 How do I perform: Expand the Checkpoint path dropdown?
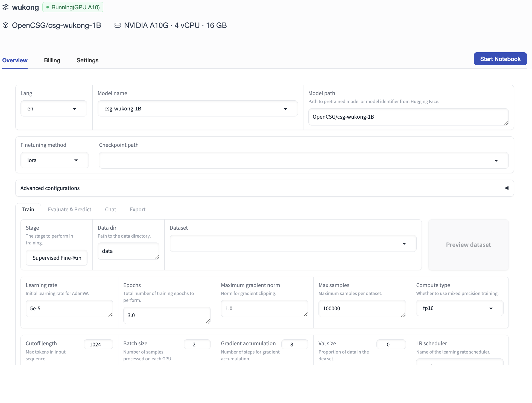click(496, 160)
